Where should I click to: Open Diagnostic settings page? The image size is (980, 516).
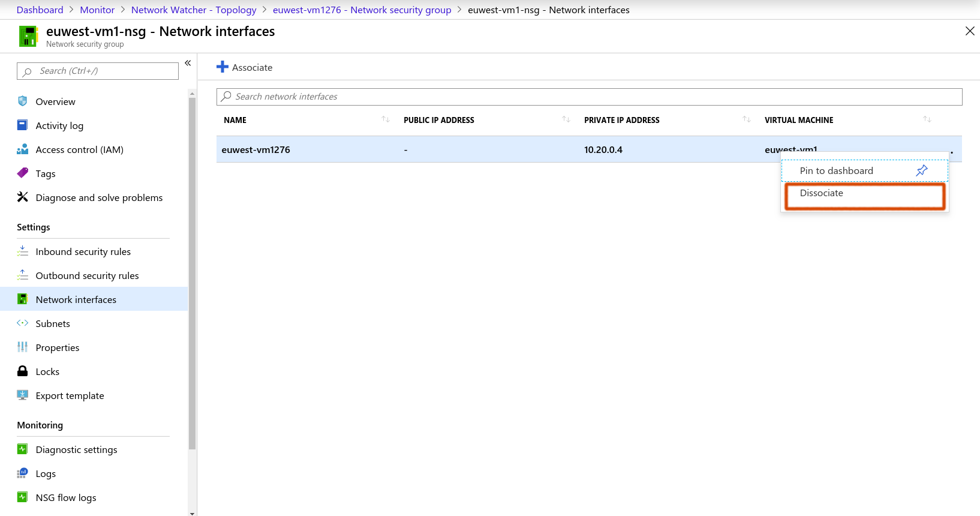pos(76,449)
